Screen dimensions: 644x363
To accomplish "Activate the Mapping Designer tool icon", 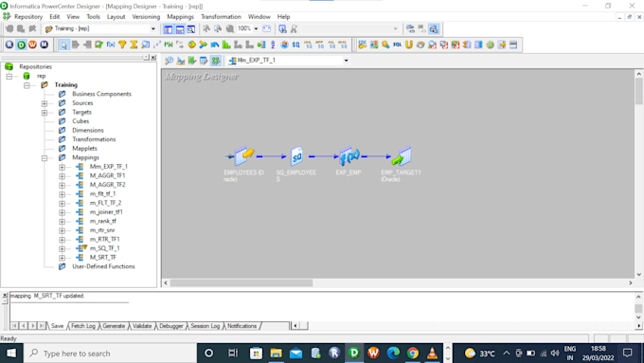I will tap(215, 61).
